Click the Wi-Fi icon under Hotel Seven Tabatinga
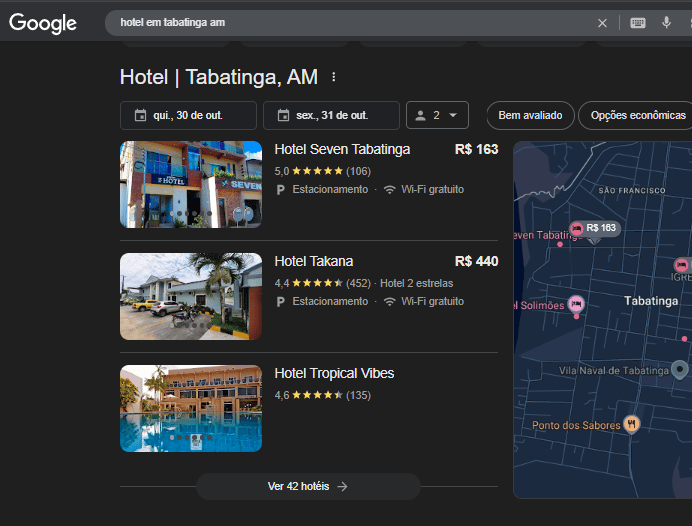 pos(389,190)
